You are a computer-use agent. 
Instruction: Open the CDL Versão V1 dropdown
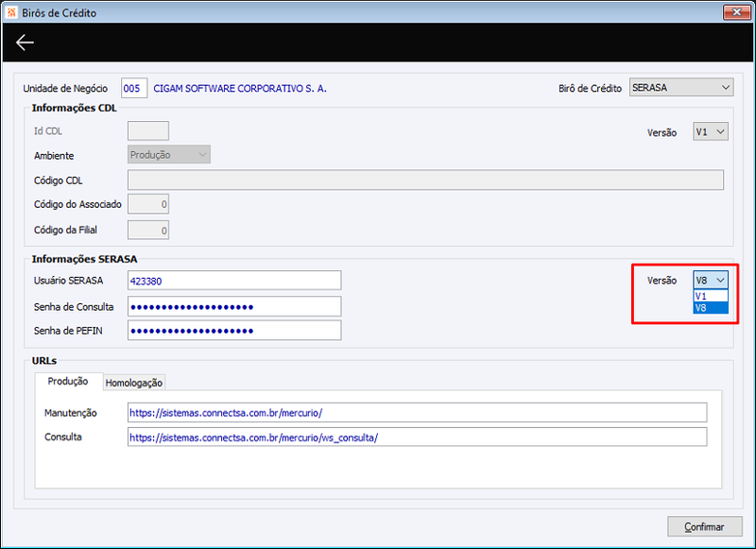pos(711,131)
